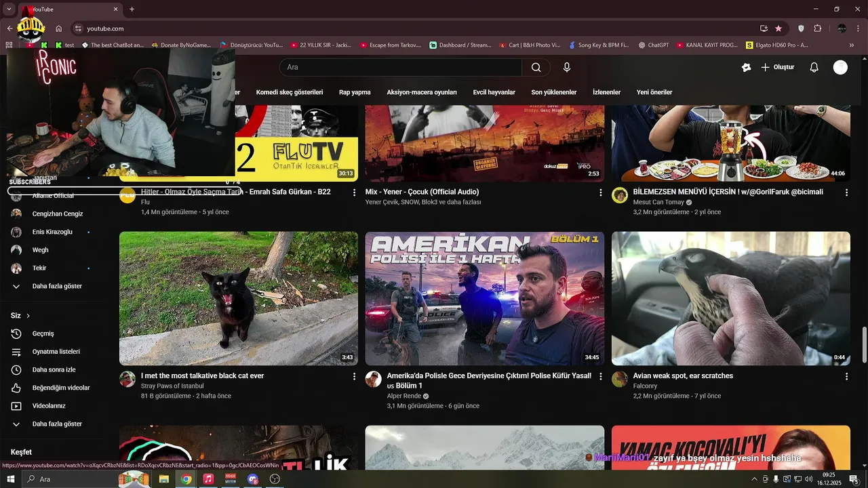This screenshot has height=488, width=868.
Task: Open options for BİLEMEZSEN MENÜYÜ İÇERSİN video
Action: [846, 192]
